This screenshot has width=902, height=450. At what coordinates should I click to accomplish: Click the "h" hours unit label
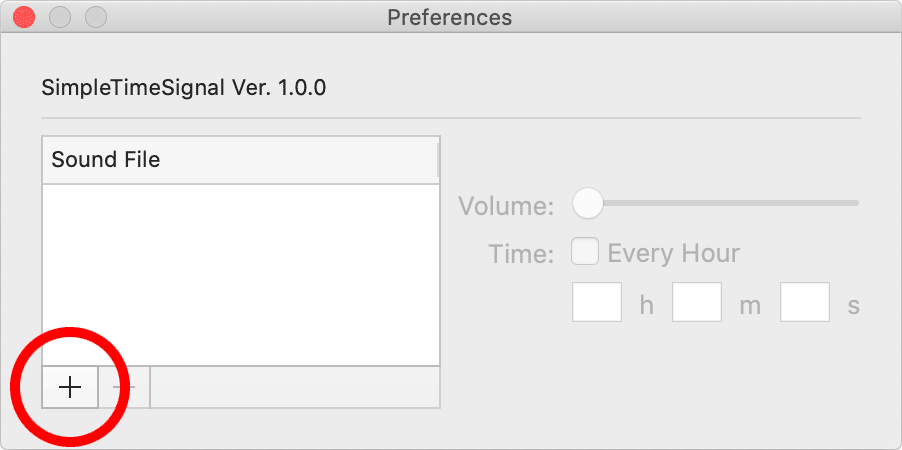pyautogui.click(x=647, y=305)
